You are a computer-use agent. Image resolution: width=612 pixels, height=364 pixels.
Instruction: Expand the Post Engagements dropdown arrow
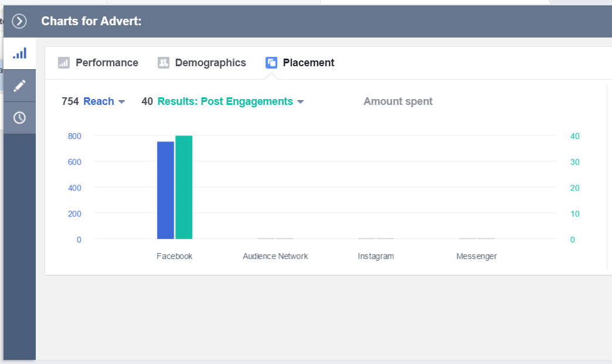coord(300,102)
